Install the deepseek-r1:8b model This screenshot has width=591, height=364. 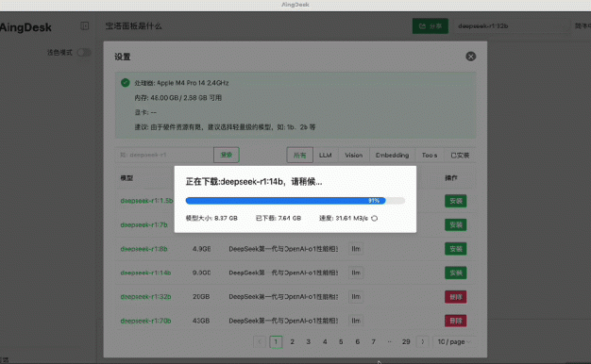pyautogui.click(x=455, y=249)
